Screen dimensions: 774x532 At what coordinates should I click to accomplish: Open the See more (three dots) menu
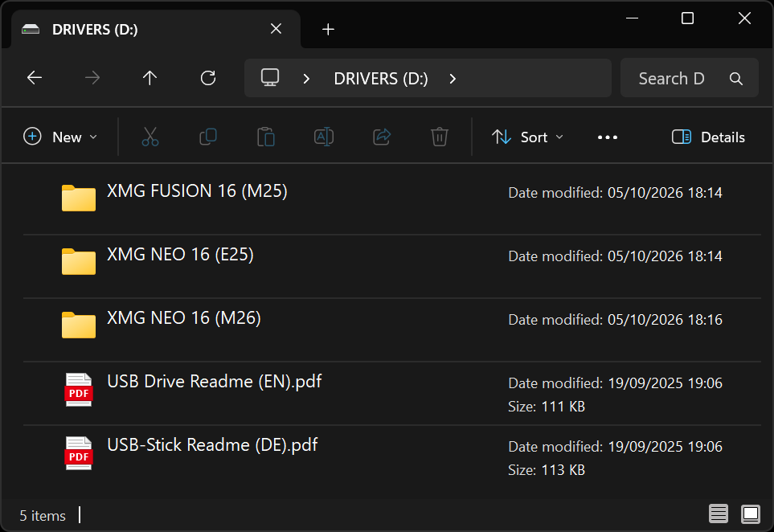(607, 137)
